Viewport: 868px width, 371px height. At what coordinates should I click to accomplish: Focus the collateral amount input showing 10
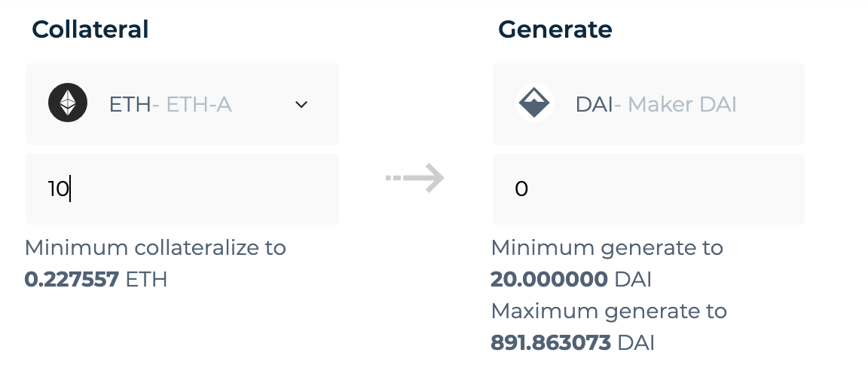[x=182, y=189]
